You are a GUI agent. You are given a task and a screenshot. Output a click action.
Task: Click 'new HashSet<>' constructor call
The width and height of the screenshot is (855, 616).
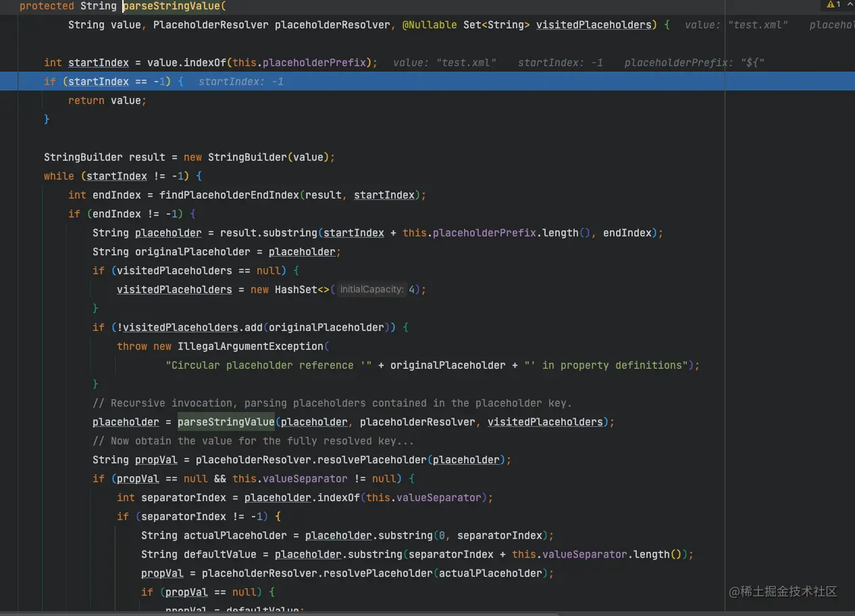(x=290, y=289)
